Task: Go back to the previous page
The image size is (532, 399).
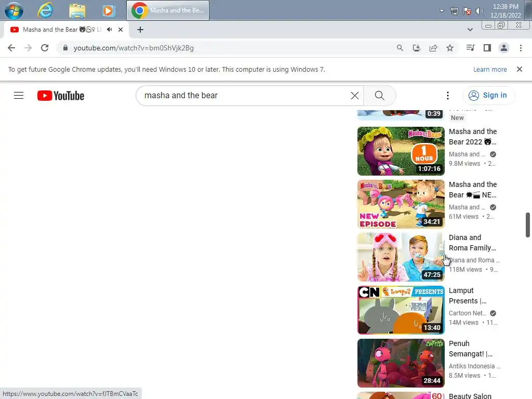Action: 11,48
